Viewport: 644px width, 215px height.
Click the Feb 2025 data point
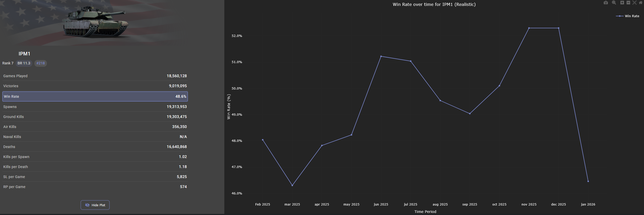[263, 140]
